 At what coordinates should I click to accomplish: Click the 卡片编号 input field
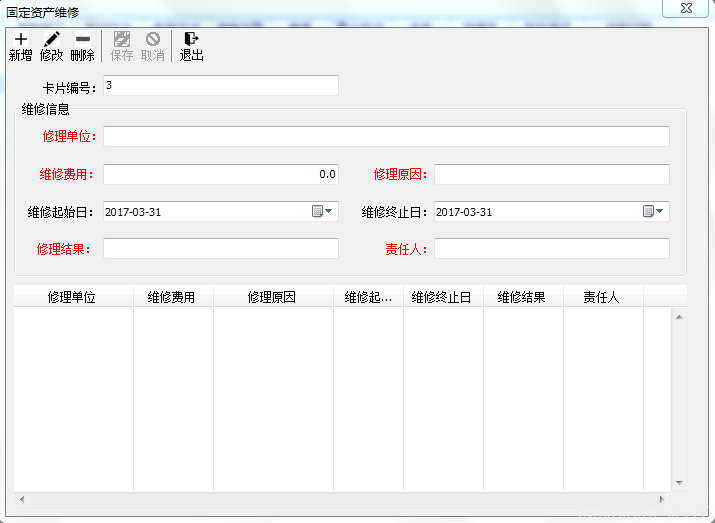tap(220, 86)
